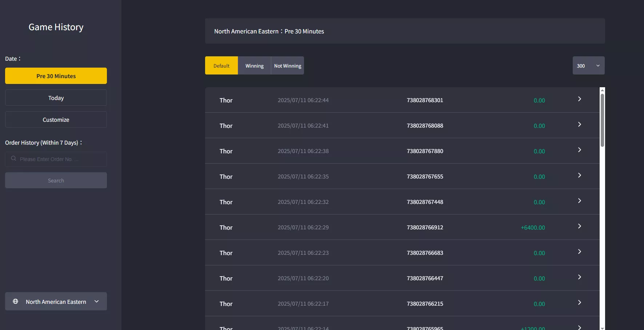Select timestamp 2025/07/11 06:22:35
Viewport: 644px width, 330px height.
click(x=303, y=176)
